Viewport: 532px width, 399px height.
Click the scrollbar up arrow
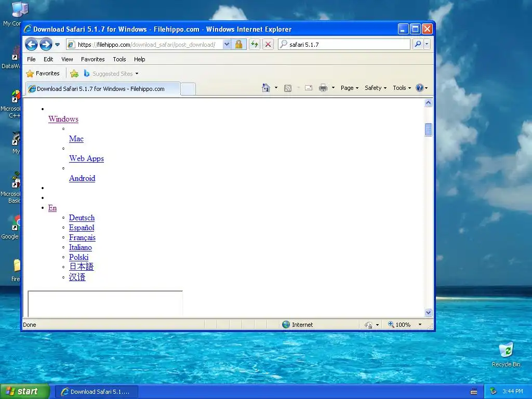[x=428, y=103]
